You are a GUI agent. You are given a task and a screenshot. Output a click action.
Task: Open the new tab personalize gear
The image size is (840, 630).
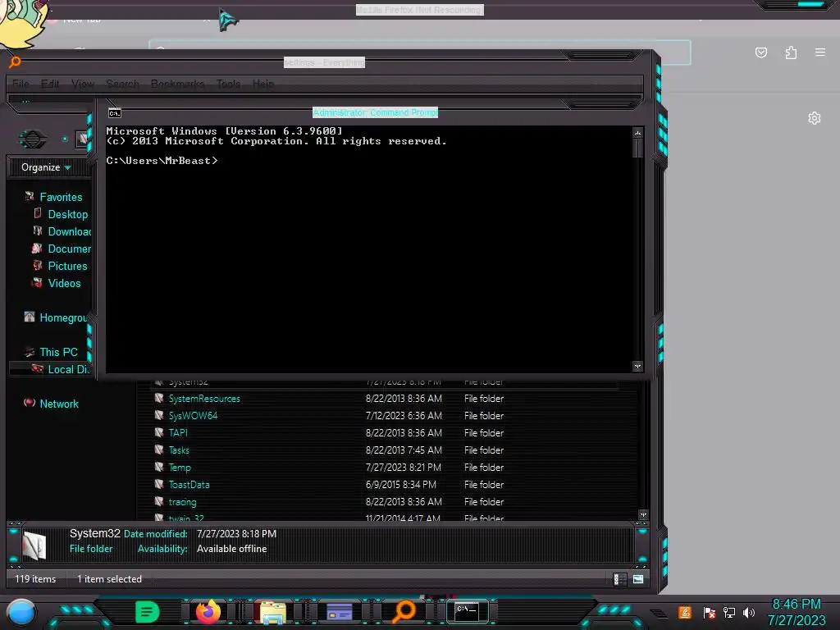(x=815, y=118)
